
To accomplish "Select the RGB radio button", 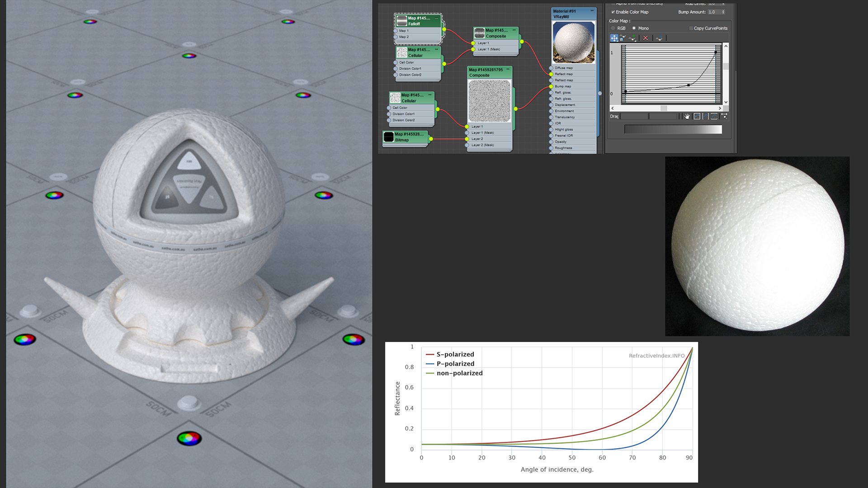I will (613, 28).
